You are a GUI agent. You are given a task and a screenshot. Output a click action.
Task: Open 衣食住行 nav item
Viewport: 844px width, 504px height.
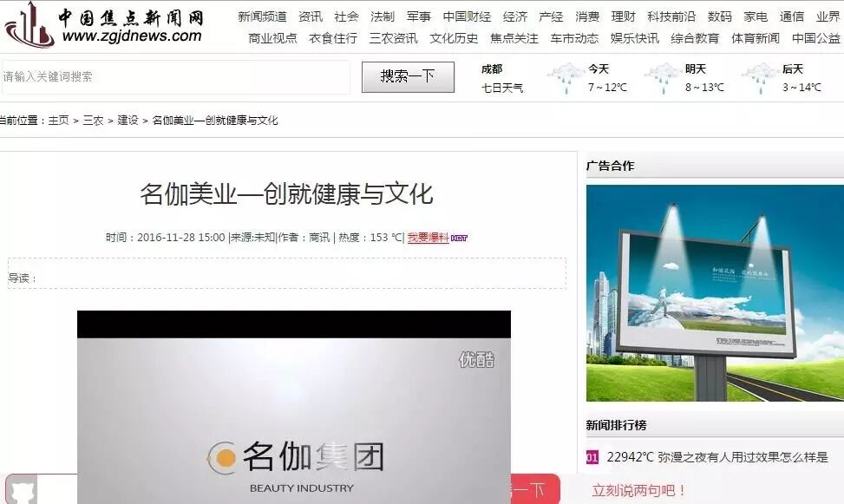tap(332, 38)
